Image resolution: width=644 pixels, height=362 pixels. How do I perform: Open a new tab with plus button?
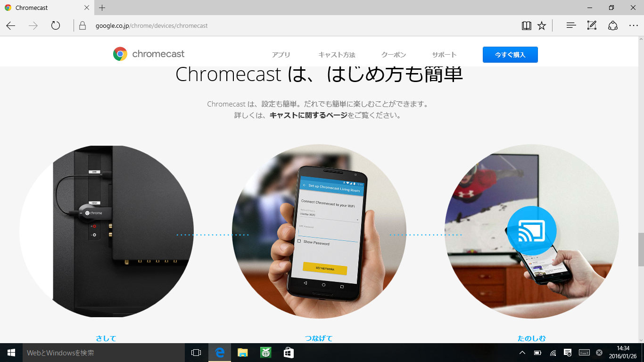[102, 8]
